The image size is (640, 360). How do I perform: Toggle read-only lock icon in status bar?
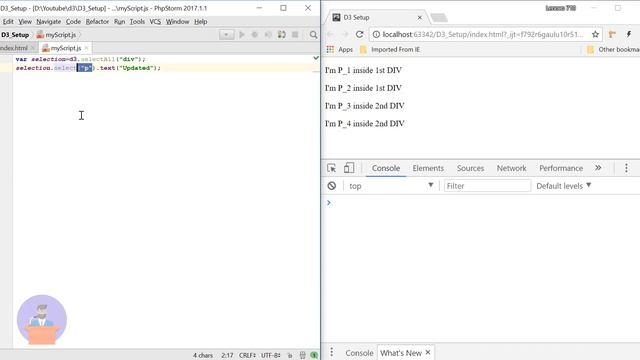click(290, 356)
